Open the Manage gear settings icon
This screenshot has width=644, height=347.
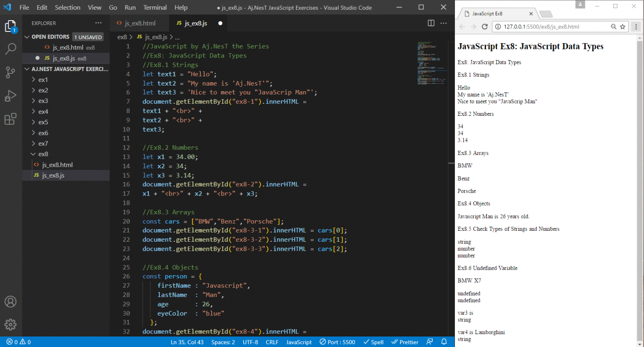pyautogui.click(x=10, y=324)
